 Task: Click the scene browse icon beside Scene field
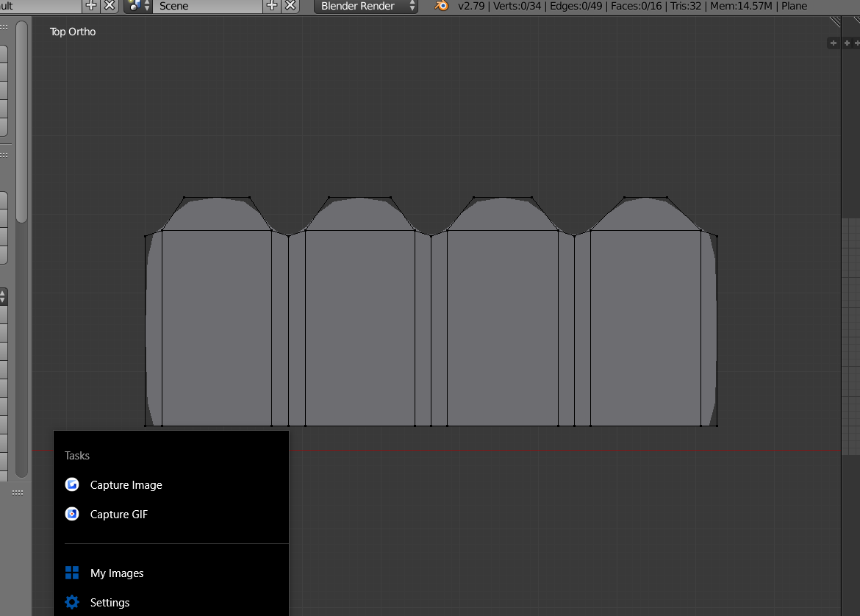click(137, 6)
